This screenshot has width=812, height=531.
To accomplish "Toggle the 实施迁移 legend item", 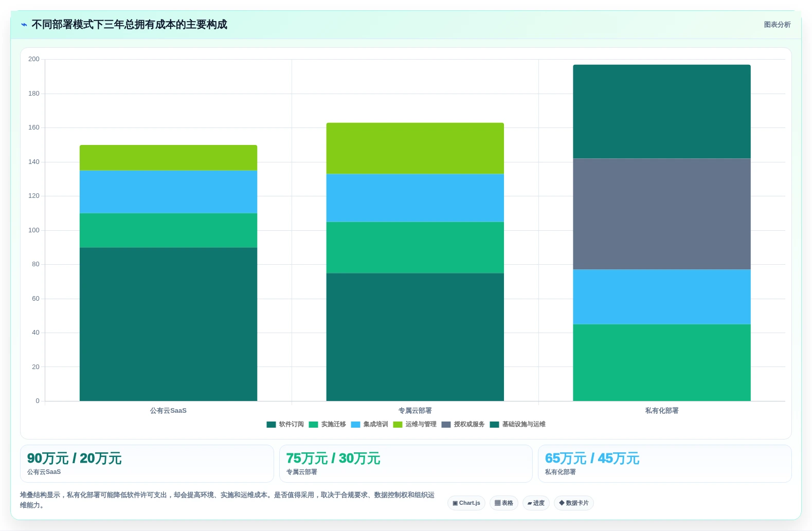I will coord(328,424).
